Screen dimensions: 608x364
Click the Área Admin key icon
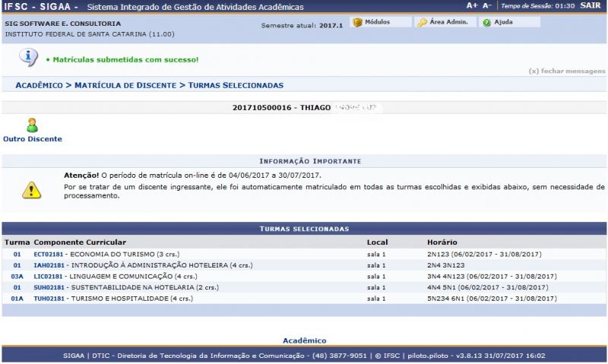pyautogui.click(x=422, y=23)
